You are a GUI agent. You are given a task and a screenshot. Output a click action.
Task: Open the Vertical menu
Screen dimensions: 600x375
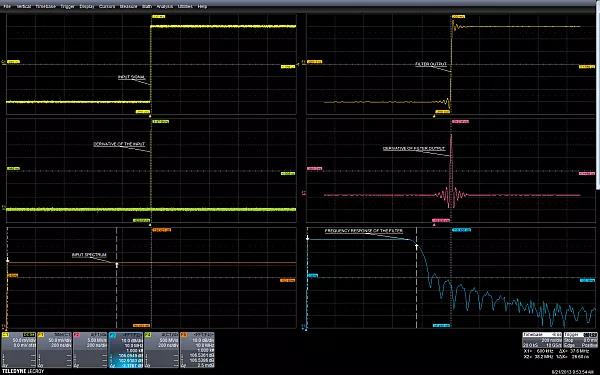click(x=24, y=7)
